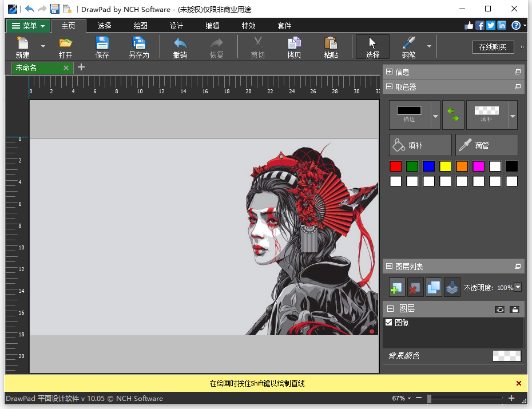
Task: Toggle layer visibility eye icon
Action: tap(499, 309)
